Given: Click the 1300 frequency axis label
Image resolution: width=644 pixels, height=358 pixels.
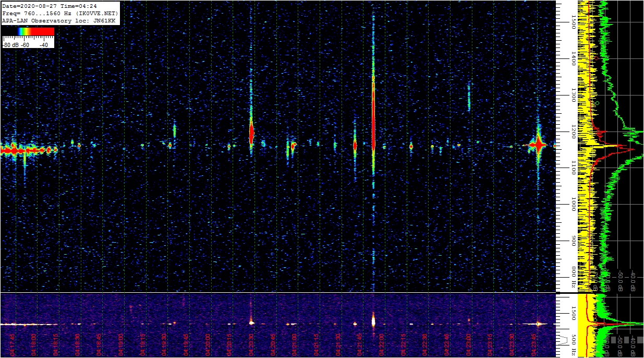Looking at the screenshot, I should pos(573,95).
